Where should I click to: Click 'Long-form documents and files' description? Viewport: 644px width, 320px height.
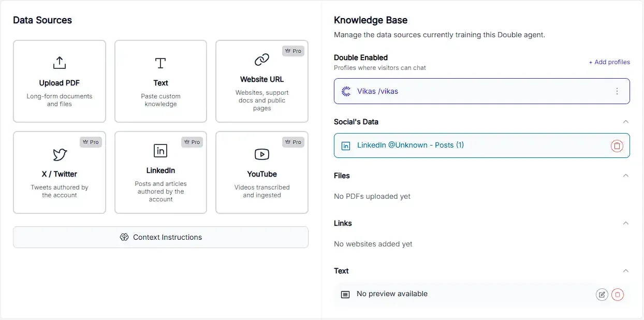(60, 100)
